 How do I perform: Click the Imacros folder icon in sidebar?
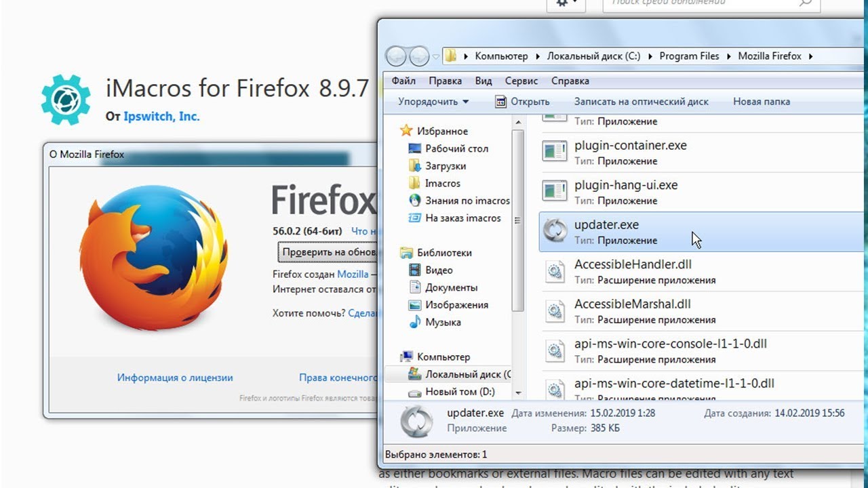pyautogui.click(x=414, y=183)
